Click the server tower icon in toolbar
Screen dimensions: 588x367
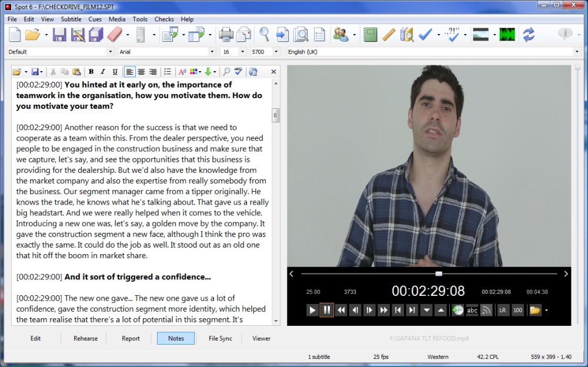141,35
